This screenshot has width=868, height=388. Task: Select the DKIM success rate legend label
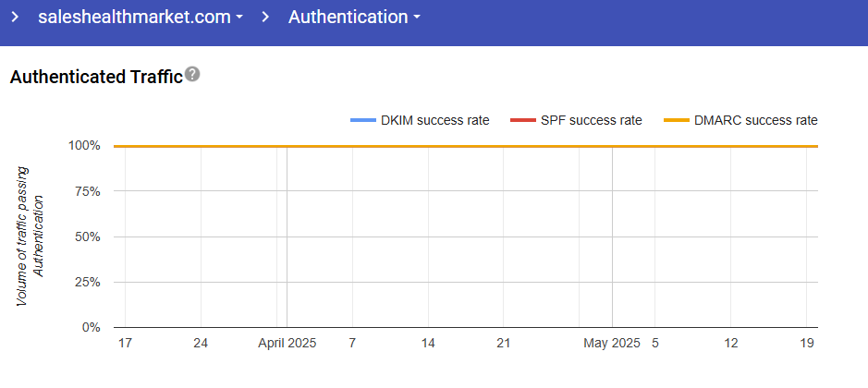click(434, 120)
